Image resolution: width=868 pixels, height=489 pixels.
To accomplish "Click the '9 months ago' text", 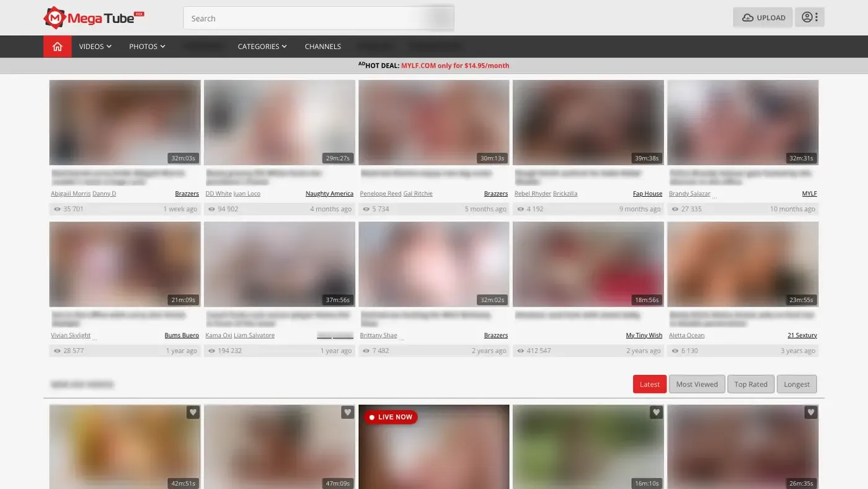I will tap(640, 209).
